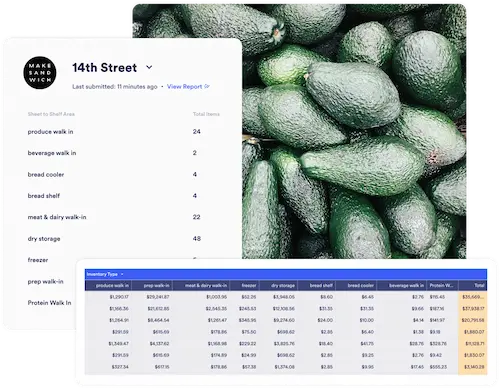
Task: Click the $1,290.17 produce cell
Action: point(119,297)
